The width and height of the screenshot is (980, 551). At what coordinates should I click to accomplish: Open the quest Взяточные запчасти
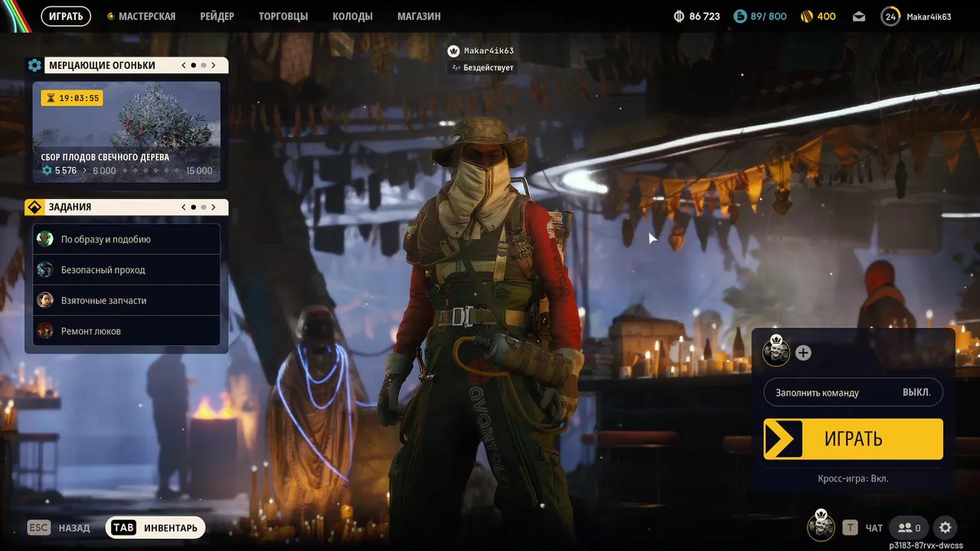tap(126, 301)
